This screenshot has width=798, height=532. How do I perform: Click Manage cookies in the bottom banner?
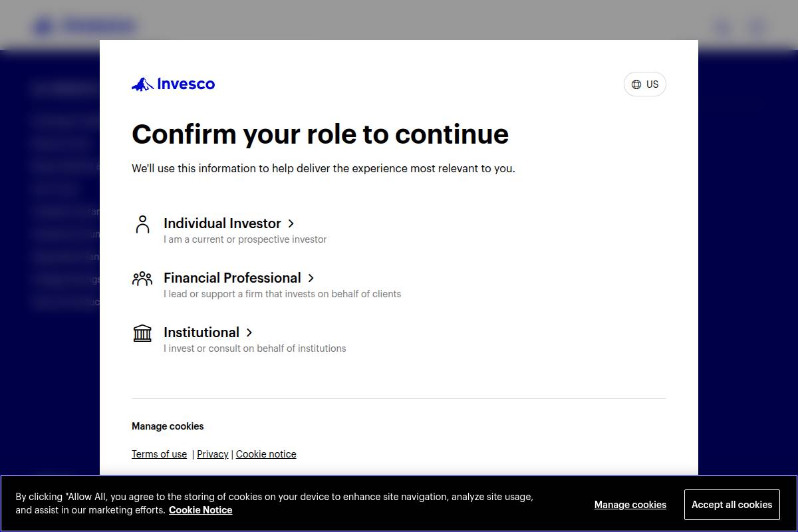[x=630, y=505]
